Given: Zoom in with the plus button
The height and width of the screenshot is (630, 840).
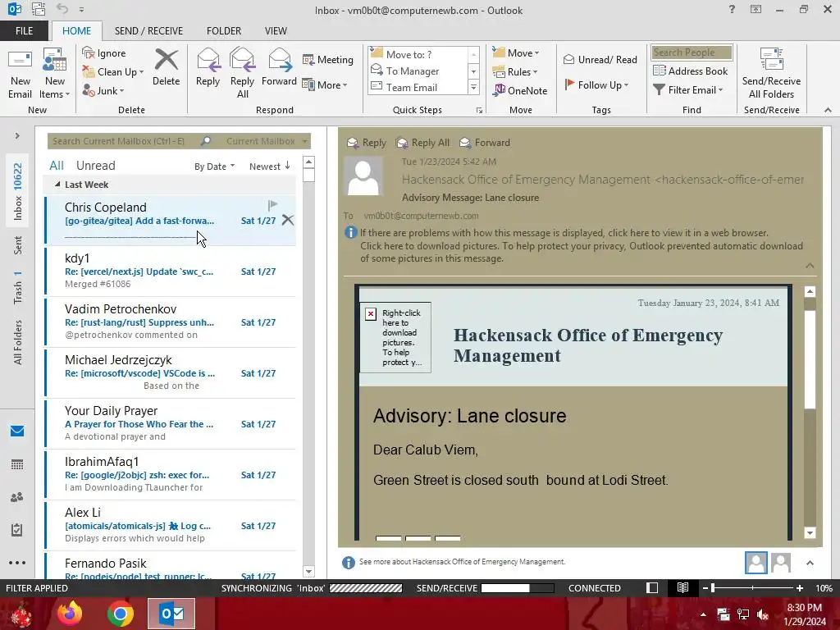Looking at the screenshot, I should (800, 588).
